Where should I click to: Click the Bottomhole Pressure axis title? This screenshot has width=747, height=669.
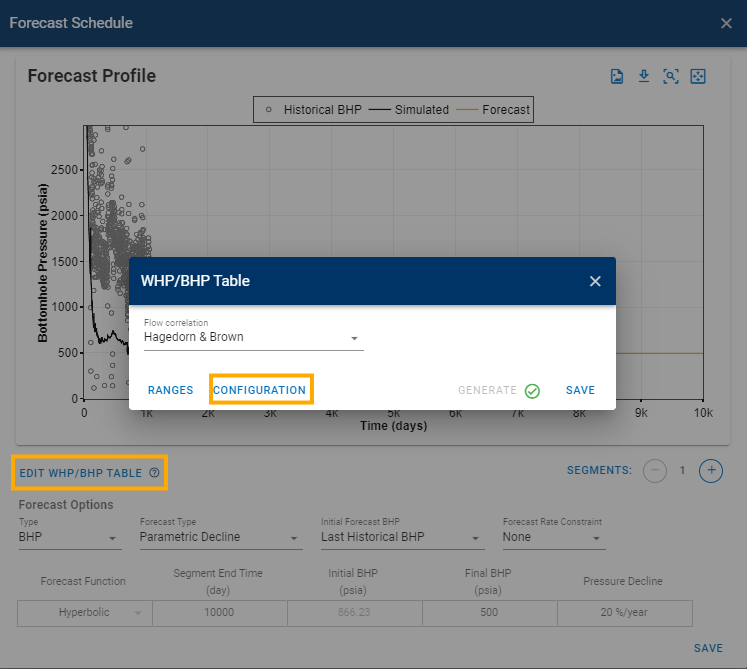tap(43, 263)
